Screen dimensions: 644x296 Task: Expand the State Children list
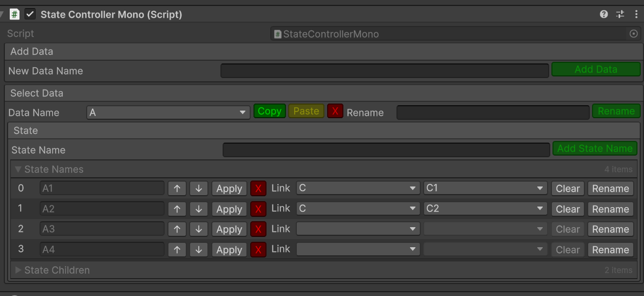click(x=18, y=270)
